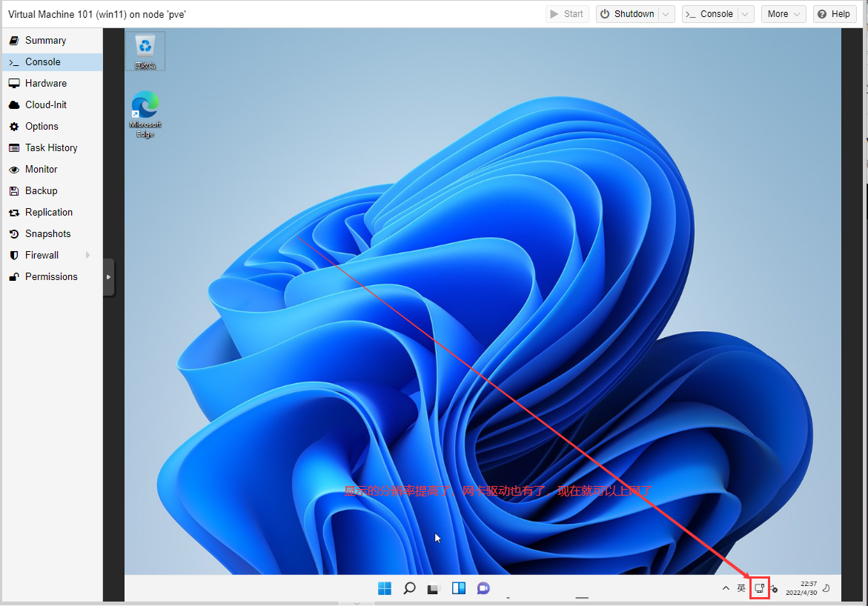This screenshot has width=868, height=606.
Task: Click the Help button
Action: (834, 14)
